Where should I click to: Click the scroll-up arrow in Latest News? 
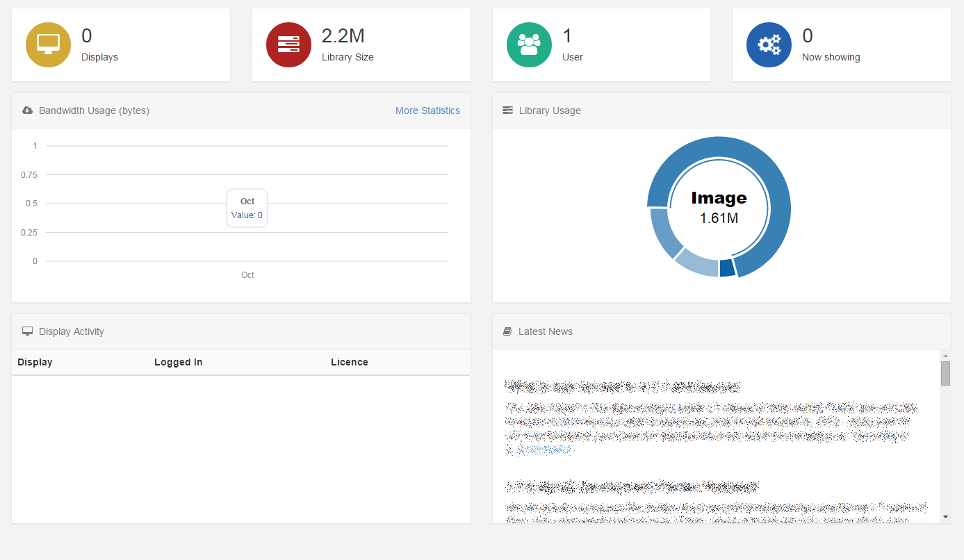click(x=945, y=354)
